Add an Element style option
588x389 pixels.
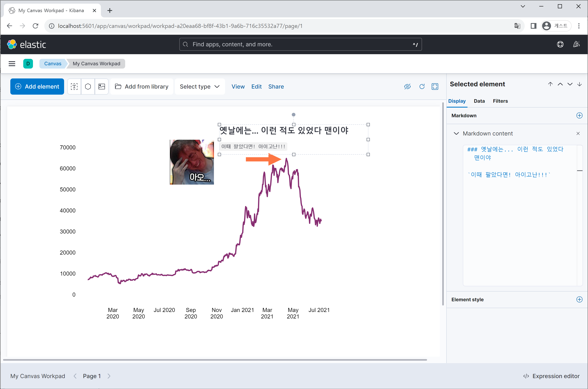point(579,299)
